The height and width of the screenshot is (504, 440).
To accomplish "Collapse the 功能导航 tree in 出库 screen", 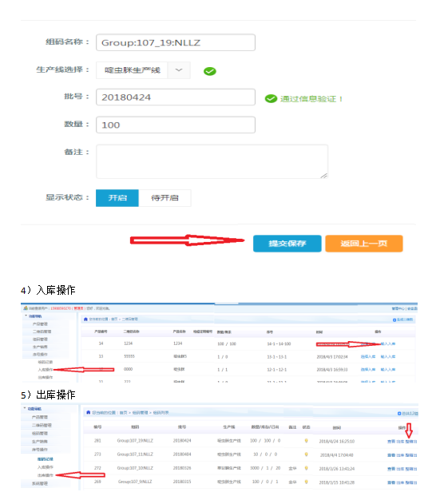I will [x=25, y=408].
